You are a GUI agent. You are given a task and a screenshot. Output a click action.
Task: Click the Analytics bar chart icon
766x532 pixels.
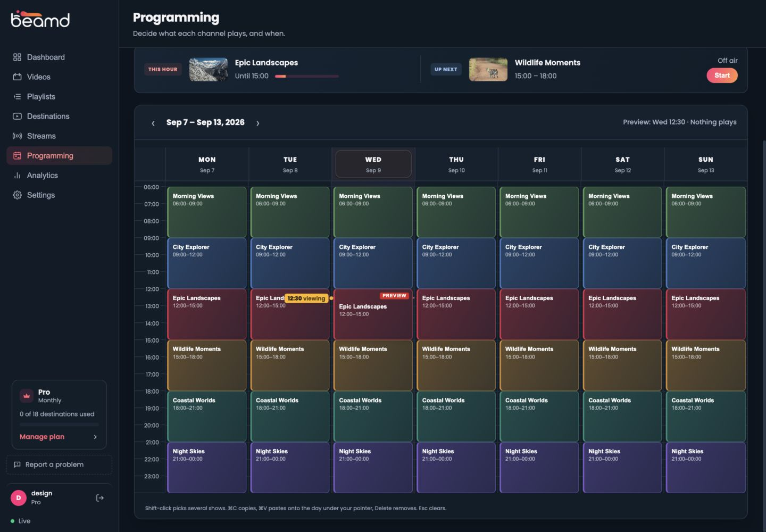pos(17,175)
